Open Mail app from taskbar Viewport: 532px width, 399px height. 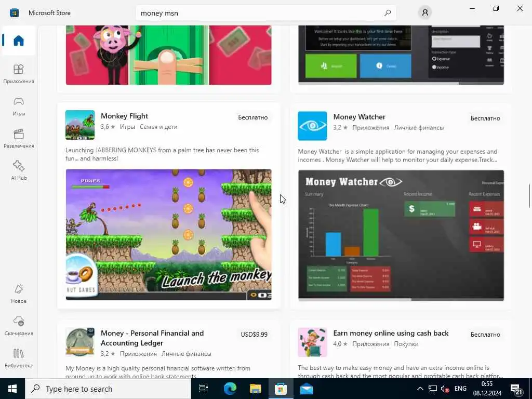[x=307, y=389]
